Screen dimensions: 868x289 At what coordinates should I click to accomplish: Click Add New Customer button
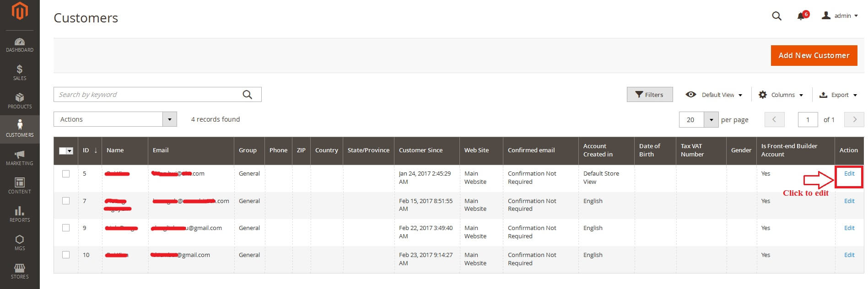(x=814, y=55)
